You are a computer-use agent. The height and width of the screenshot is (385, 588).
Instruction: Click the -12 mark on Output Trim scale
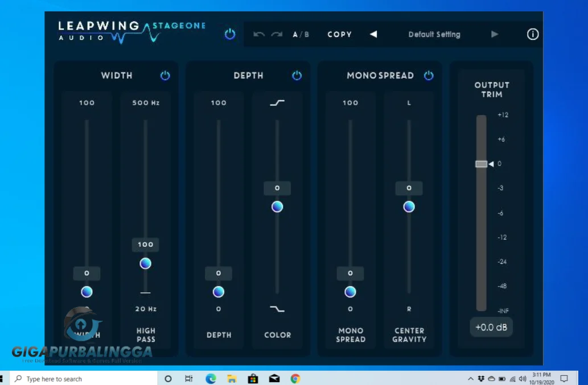(x=502, y=238)
